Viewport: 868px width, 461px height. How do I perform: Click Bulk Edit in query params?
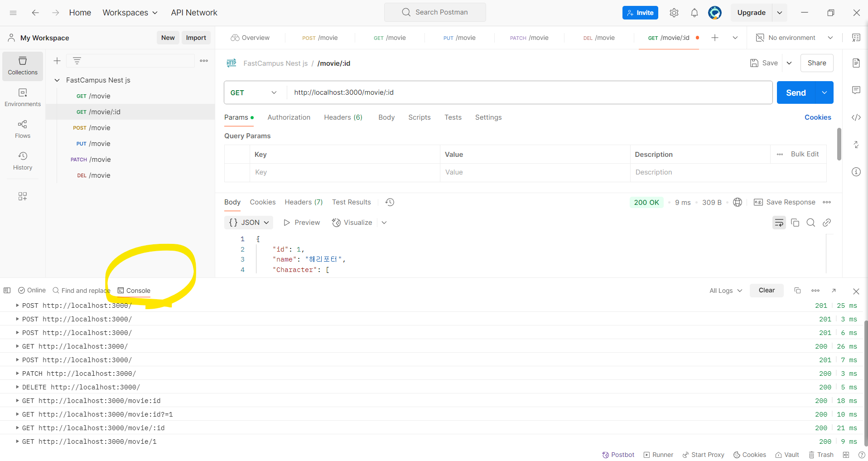(805, 154)
